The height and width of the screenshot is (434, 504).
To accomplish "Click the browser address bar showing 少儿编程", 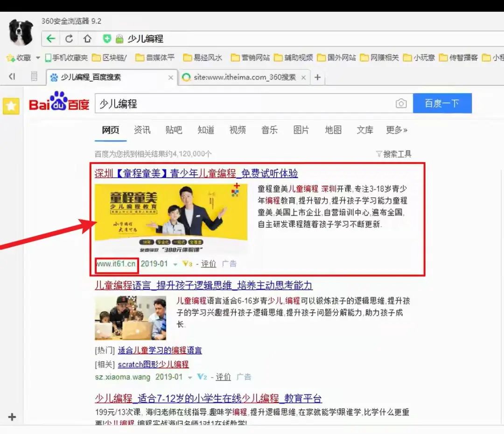I will pyautogui.click(x=273, y=39).
